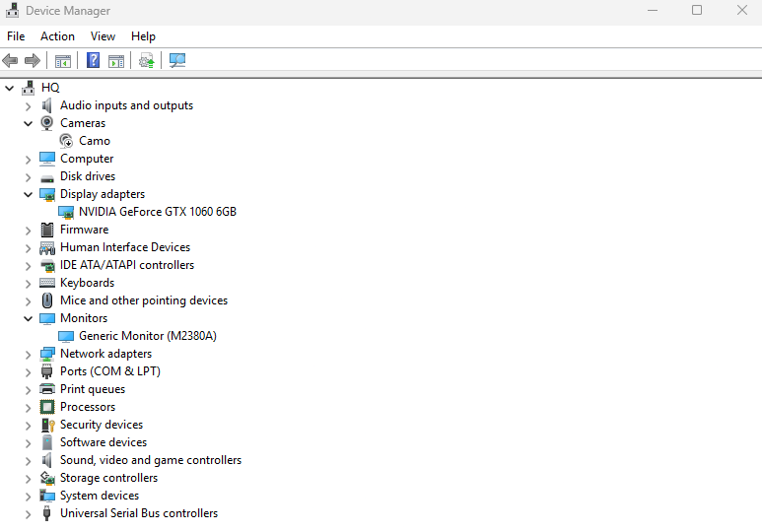Select Sound, video and game controllers label
This screenshot has height=532, width=762.
coord(151,460)
